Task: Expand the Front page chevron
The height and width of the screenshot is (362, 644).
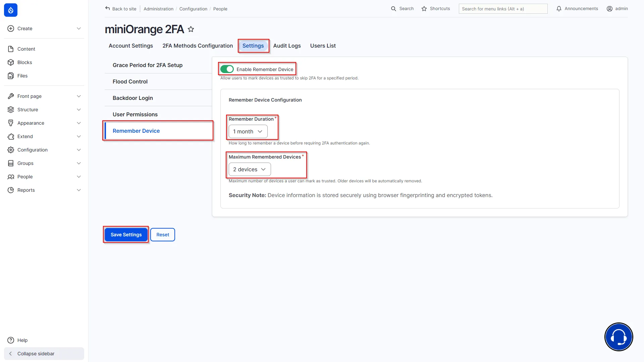Action: pos(79,96)
